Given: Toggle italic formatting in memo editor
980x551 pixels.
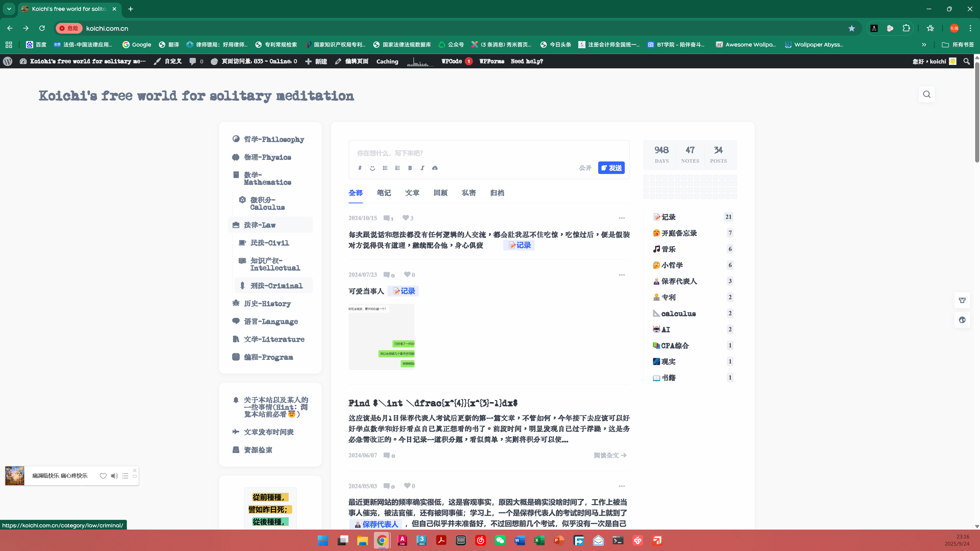Looking at the screenshot, I should point(422,168).
